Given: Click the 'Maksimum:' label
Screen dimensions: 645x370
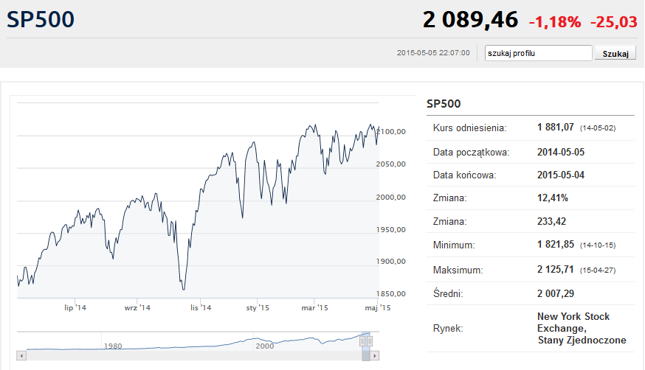Looking at the screenshot, I should click(x=458, y=270).
